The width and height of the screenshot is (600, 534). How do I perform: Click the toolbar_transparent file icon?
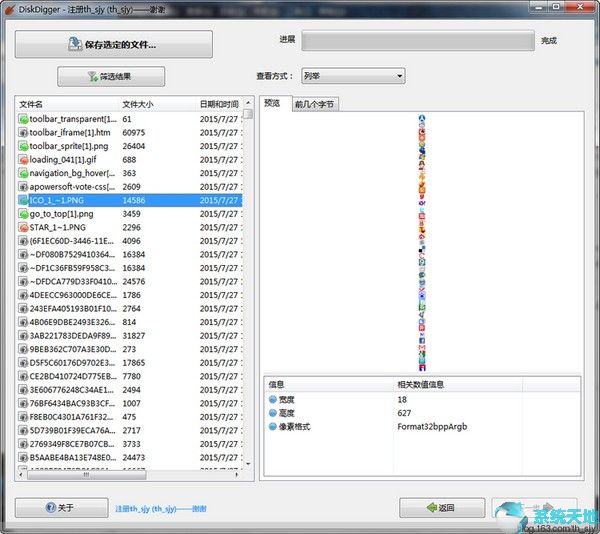coord(23,119)
